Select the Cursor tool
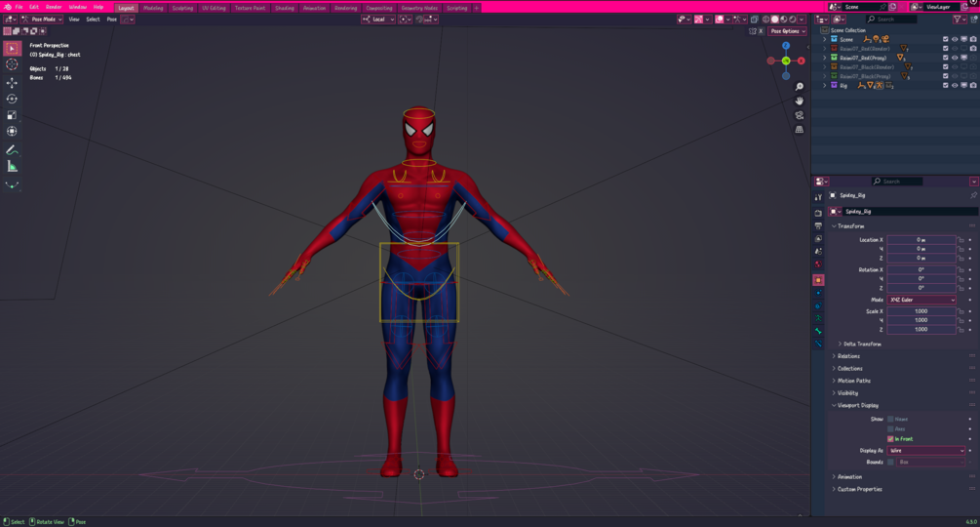The width and height of the screenshot is (980, 527). pyautogui.click(x=12, y=64)
